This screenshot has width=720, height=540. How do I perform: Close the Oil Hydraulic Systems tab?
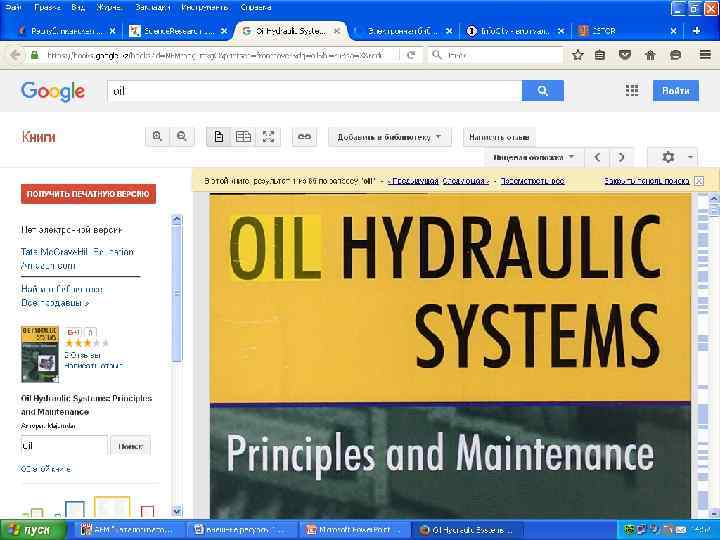point(337,31)
